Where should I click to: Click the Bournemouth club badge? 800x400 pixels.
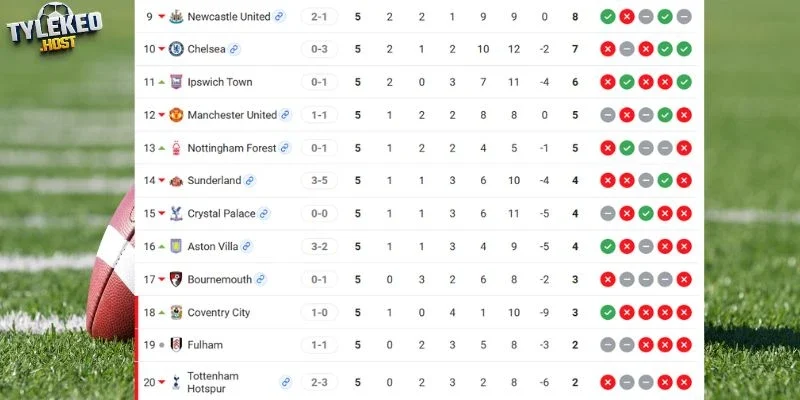[176, 279]
